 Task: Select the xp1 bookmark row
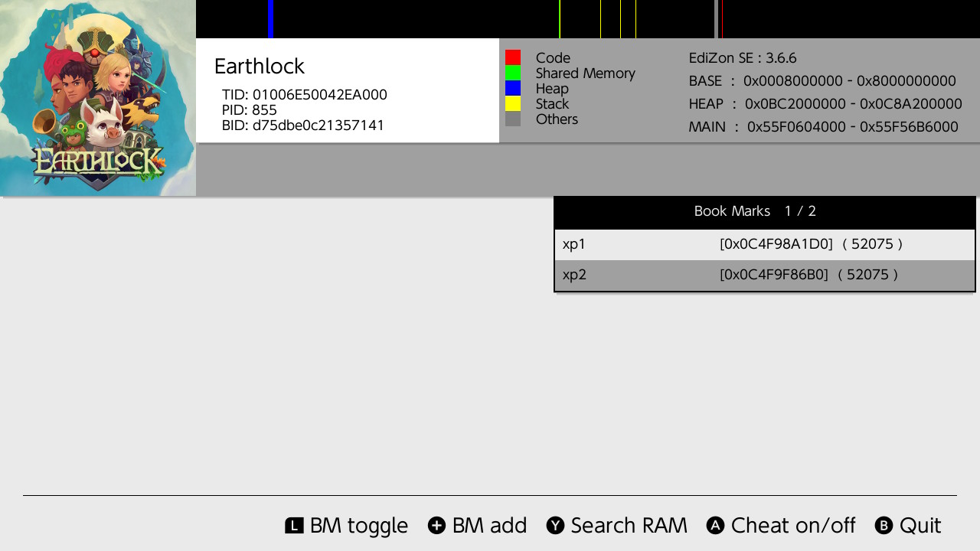tap(764, 245)
